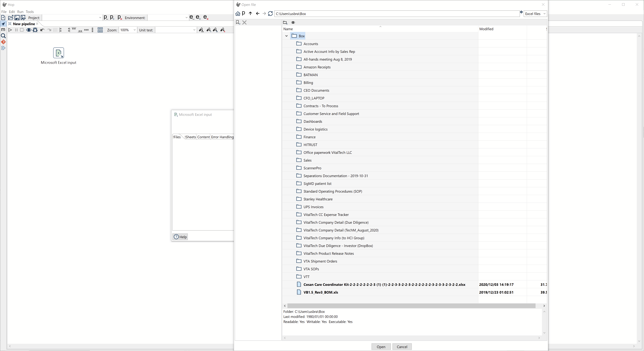Navigate up to the parent folder
This screenshot has height=351, width=644.
point(250,14)
